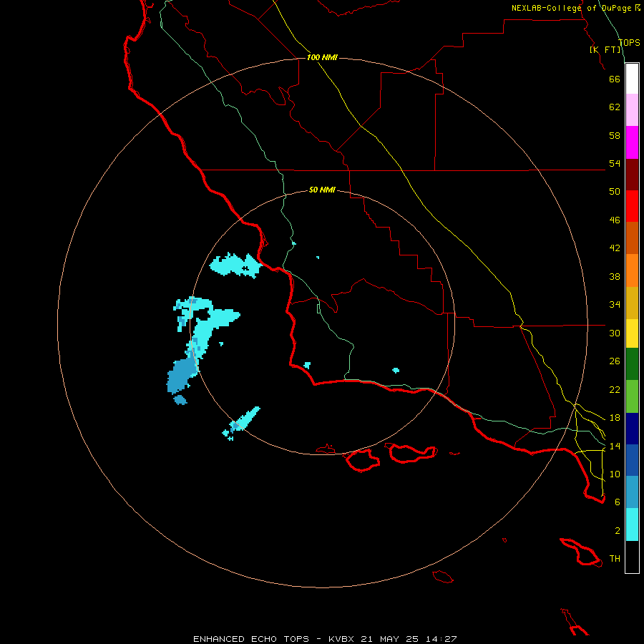Click the 38 legend value
Screen dimensions: 644x644
[615, 277]
